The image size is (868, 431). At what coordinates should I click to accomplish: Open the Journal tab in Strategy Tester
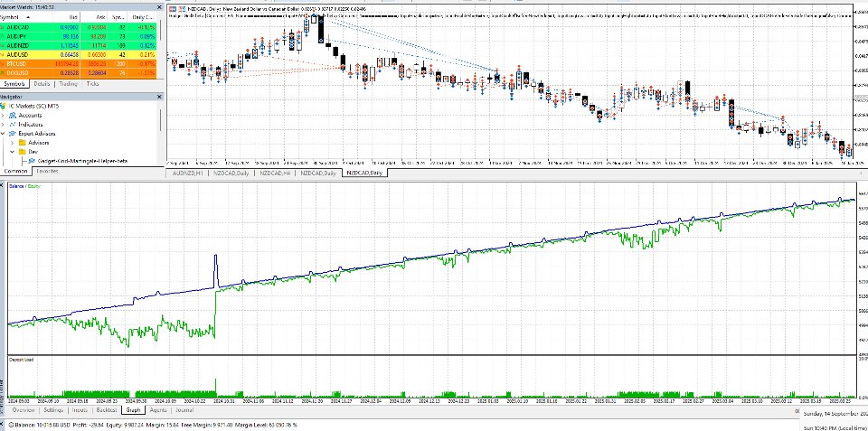(x=184, y=410)
